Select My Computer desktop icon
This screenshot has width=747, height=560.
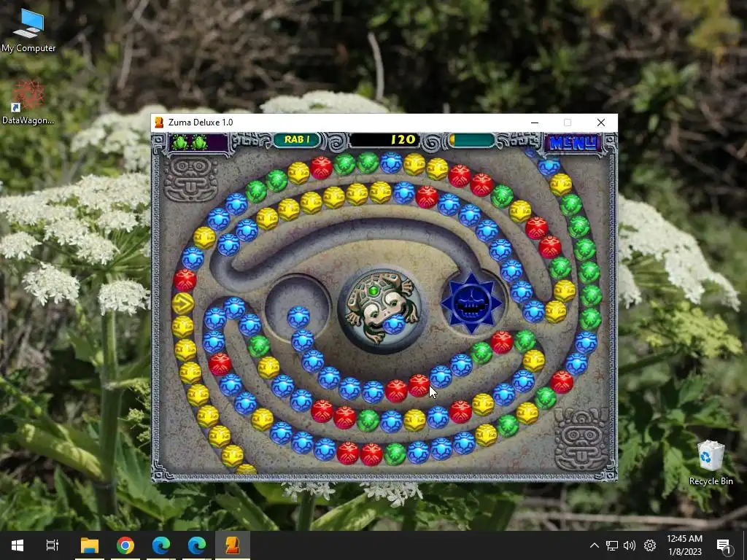click(28, 31)
